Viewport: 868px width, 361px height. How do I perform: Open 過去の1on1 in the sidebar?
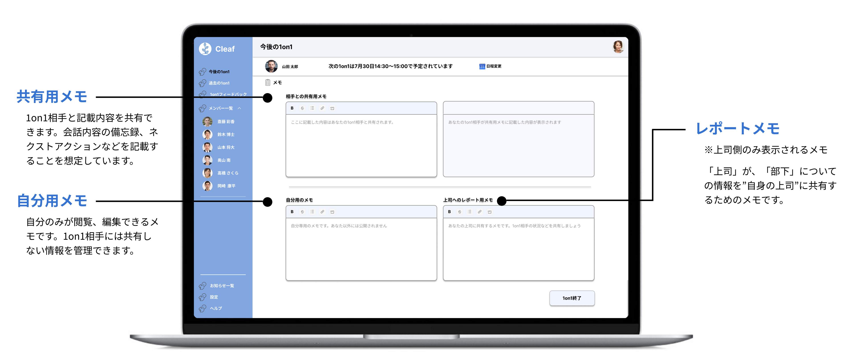[x=219, y=83]
